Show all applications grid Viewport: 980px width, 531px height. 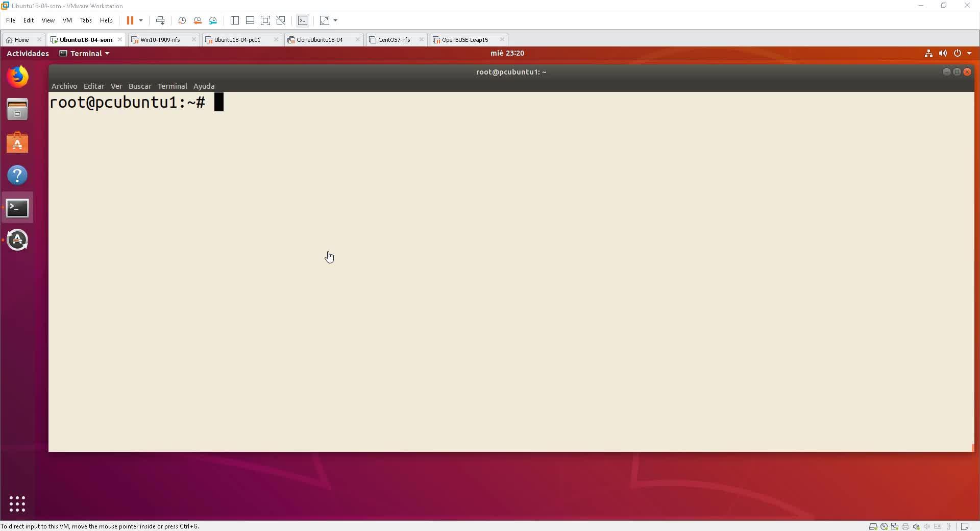pyautogui.click(x=17, y=504)
